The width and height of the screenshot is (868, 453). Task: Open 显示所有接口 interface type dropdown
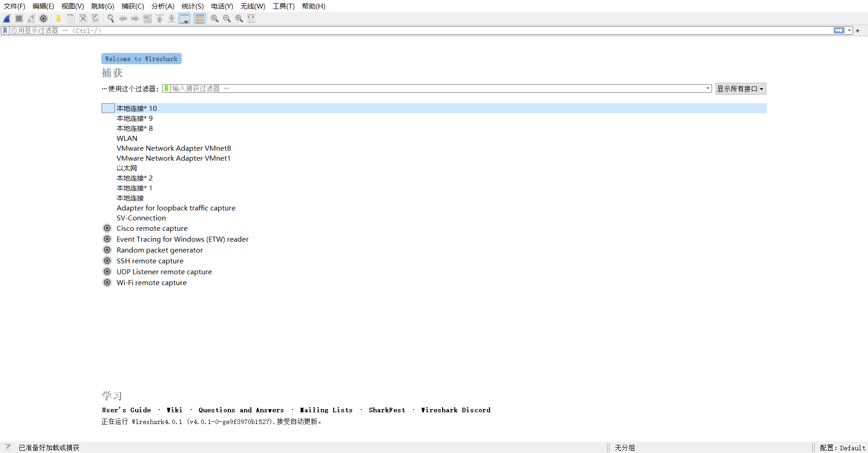pyautogui.click(x=741, y=89)
